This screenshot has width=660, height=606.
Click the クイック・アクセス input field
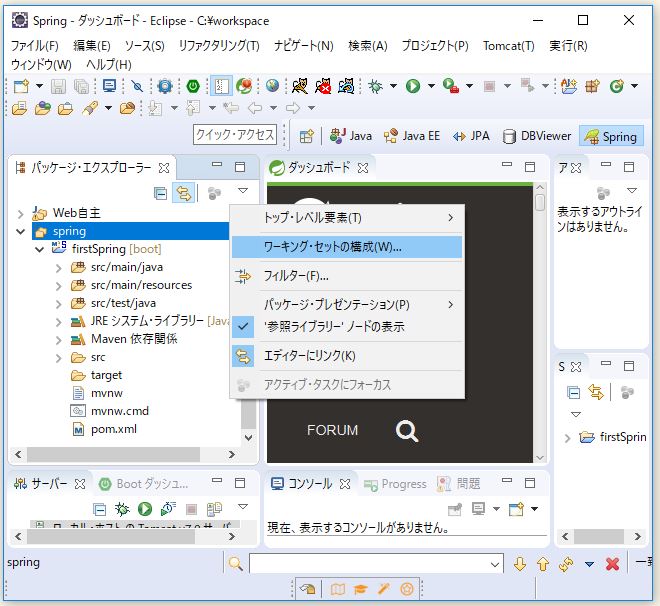(235, 135)
